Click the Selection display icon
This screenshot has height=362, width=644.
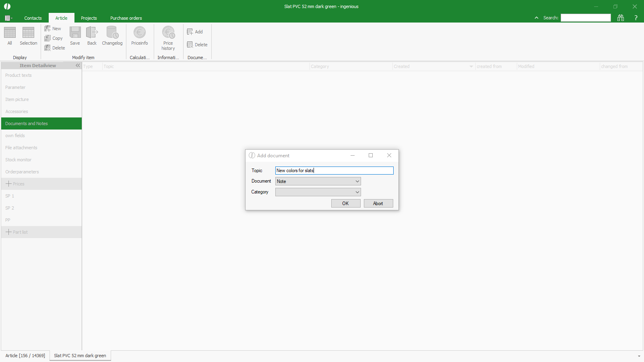28,33
